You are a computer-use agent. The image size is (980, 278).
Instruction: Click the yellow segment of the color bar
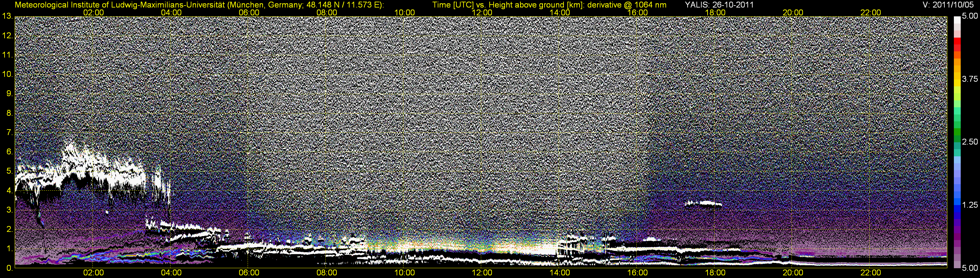click(957, 82)
